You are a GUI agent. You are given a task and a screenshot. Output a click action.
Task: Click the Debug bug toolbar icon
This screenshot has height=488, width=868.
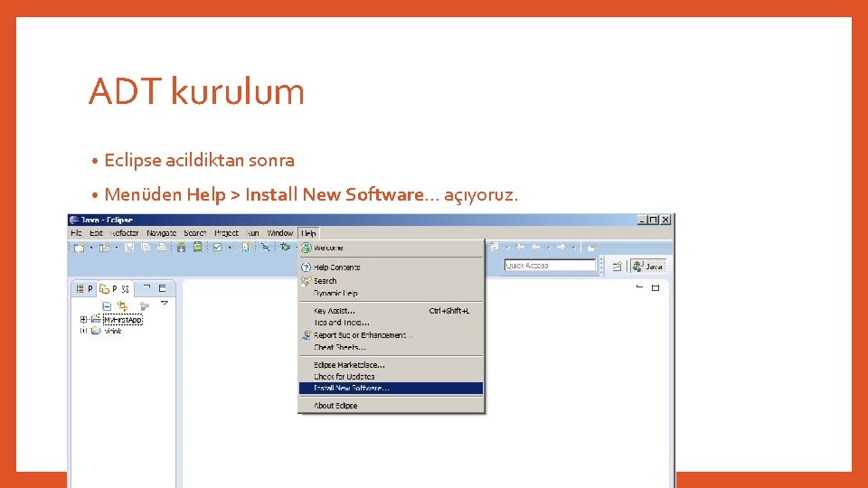(x=285, y=248)
